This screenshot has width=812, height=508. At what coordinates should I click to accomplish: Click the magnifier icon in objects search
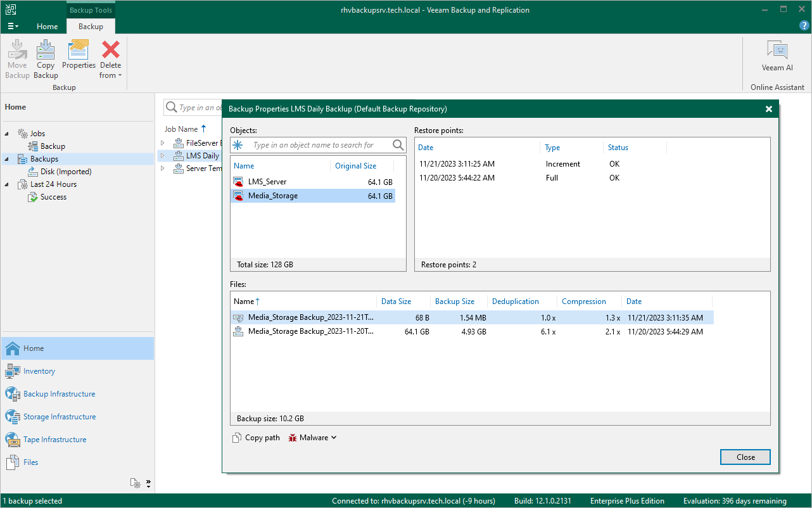[398, 145]
